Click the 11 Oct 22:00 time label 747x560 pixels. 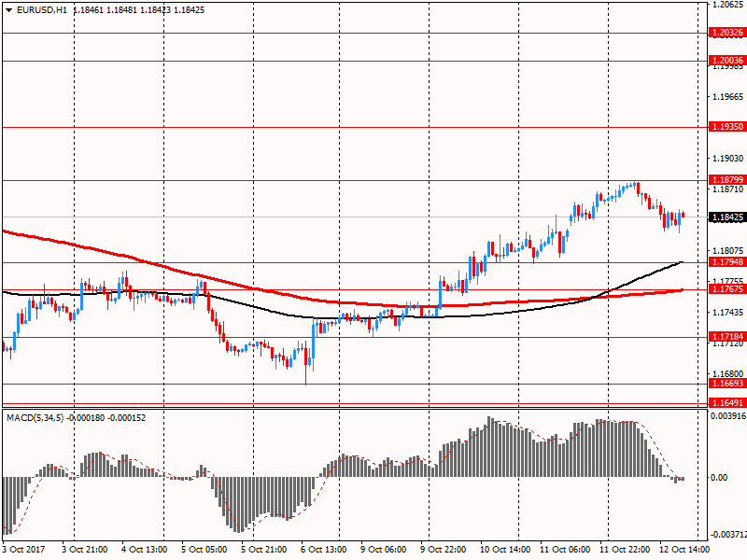(x=625, y=550)
